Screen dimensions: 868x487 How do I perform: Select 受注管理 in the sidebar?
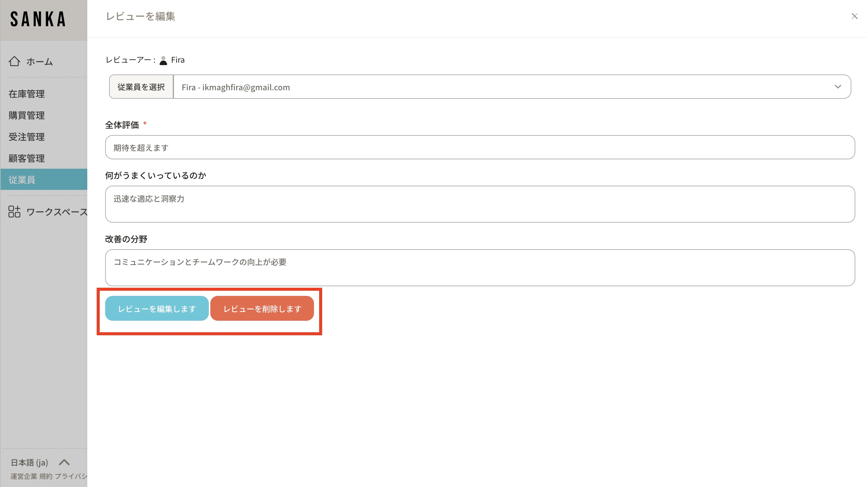pyautogui.click(x=27, y=137)
